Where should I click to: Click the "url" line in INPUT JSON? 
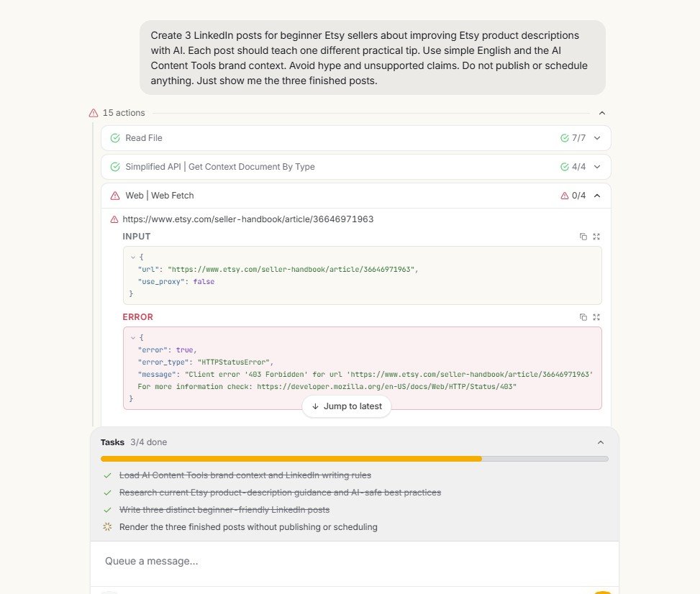click(x=278, y=270)
